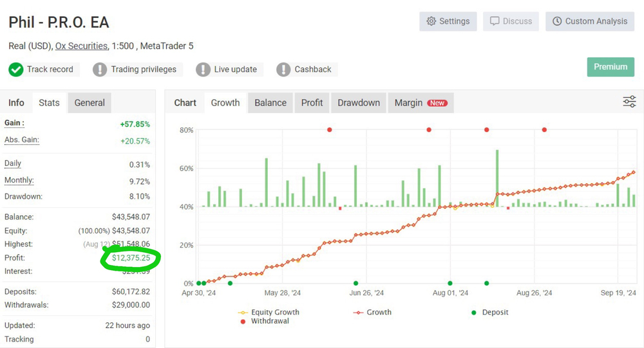Click the Gain label
Viewport: 644px width, 348px height.
coord(14,123)
